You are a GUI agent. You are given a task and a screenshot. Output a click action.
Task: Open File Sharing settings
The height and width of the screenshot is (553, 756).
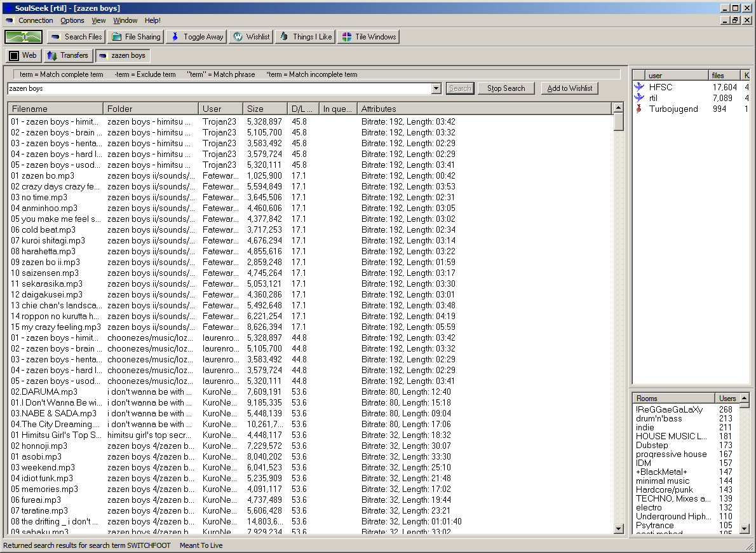(135, 37)
